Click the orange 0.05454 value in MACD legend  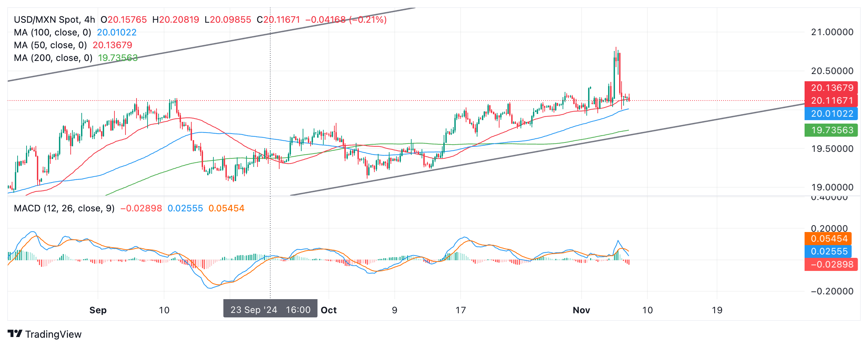click(x=226, y=208)
